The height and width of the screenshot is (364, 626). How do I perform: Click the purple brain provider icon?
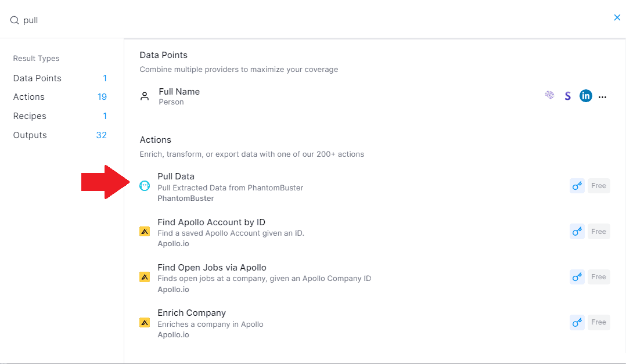click(x=550, y=95)
